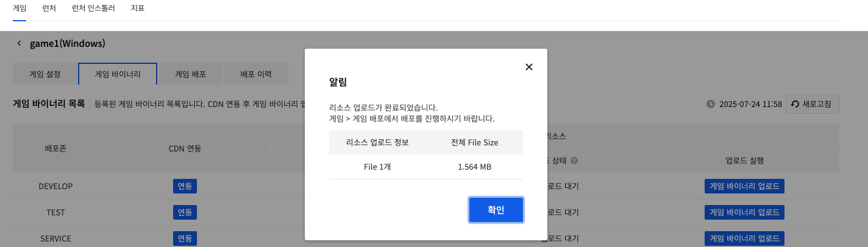Click 연동 for the TEST zone

pyautogui.click(x=185, y=212)
